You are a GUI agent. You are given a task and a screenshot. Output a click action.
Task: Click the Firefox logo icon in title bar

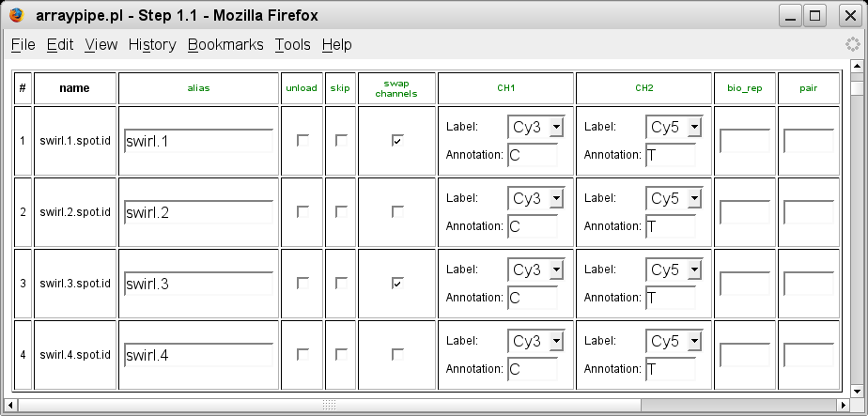17,15
